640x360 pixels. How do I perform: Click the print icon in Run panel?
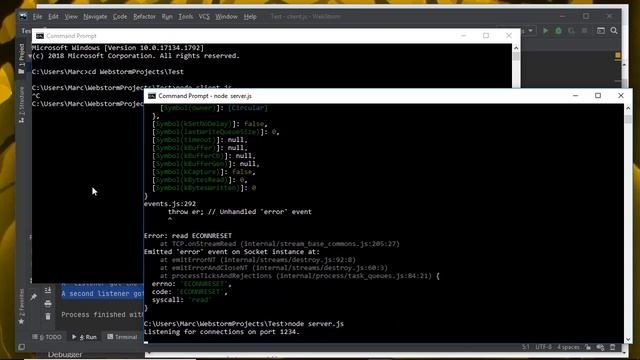pos(48,304)
